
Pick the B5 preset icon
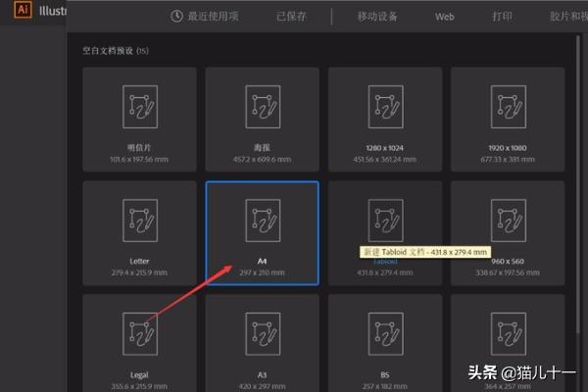click(x=385, y=334)
